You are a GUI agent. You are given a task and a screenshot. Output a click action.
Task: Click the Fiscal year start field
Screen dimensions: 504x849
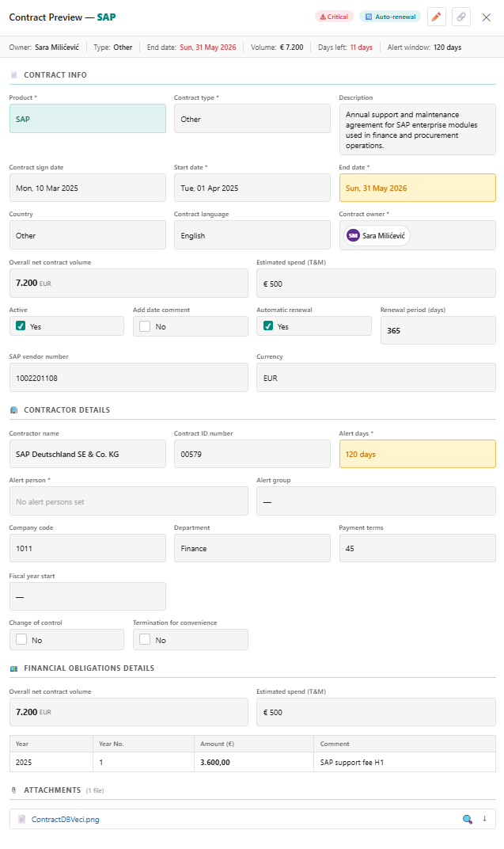tap(88, 596)
